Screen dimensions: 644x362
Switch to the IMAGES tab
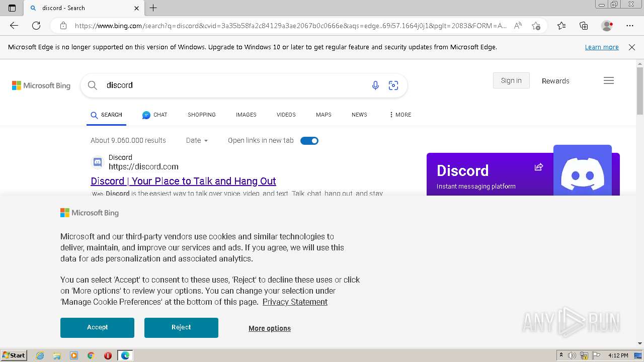pos(246,115)
